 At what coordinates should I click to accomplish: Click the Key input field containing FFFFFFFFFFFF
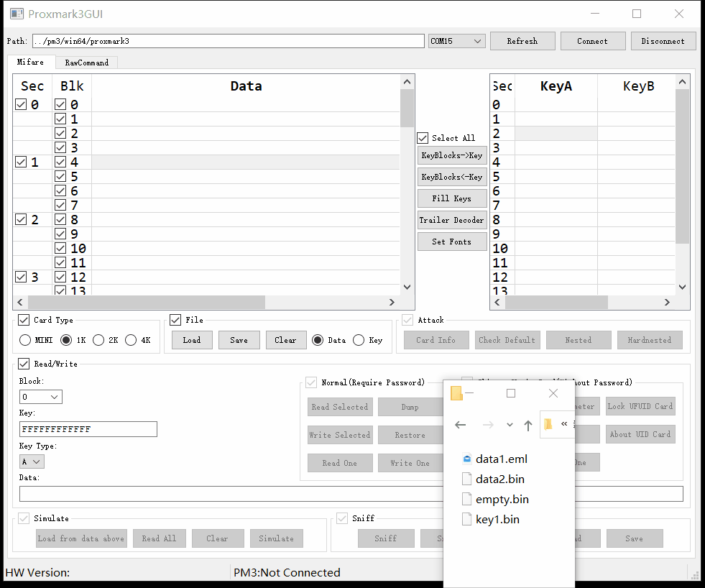[88, 429]
